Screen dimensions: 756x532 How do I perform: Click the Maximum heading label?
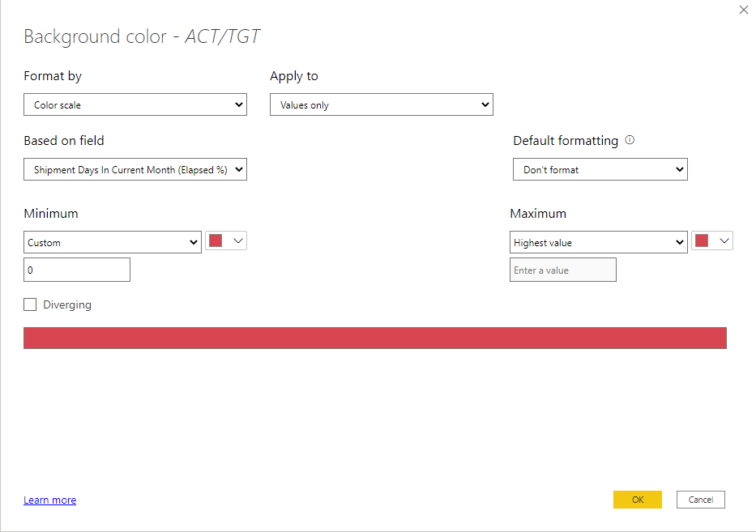pyautogui.click(x=538, y=213)
